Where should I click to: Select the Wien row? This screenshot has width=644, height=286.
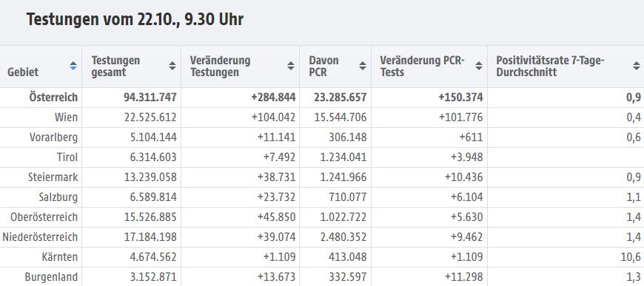[322, 118]
